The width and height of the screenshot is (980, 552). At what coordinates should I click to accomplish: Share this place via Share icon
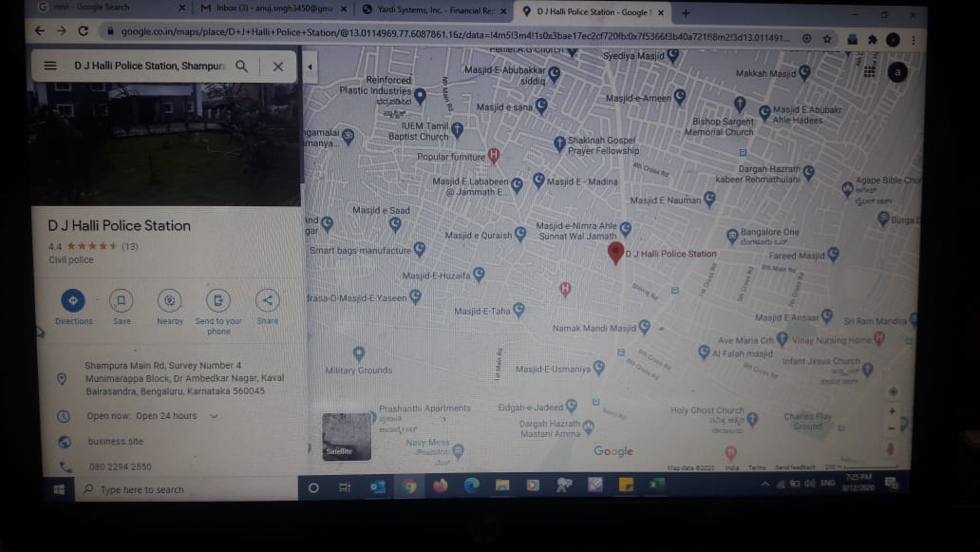point(267,300)
